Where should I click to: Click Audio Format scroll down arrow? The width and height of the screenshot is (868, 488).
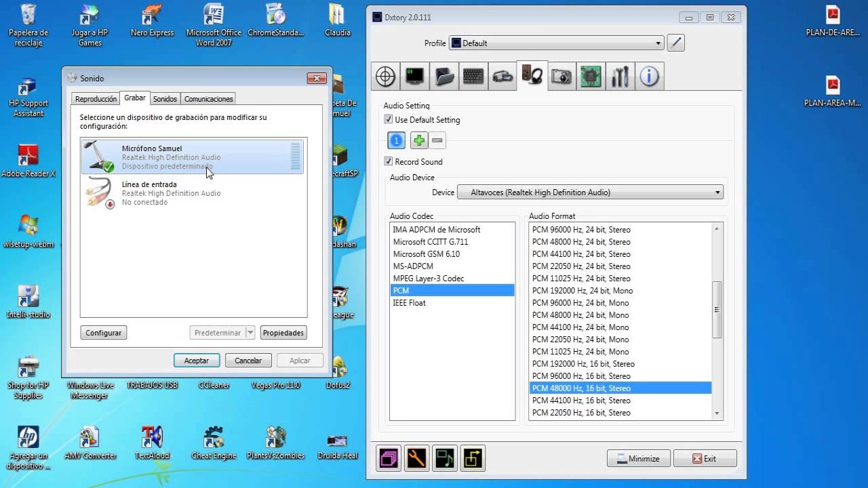point(717,413)
